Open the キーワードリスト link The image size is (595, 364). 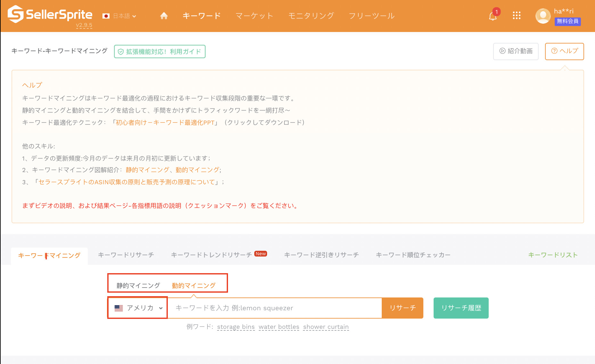click(553, 255)
